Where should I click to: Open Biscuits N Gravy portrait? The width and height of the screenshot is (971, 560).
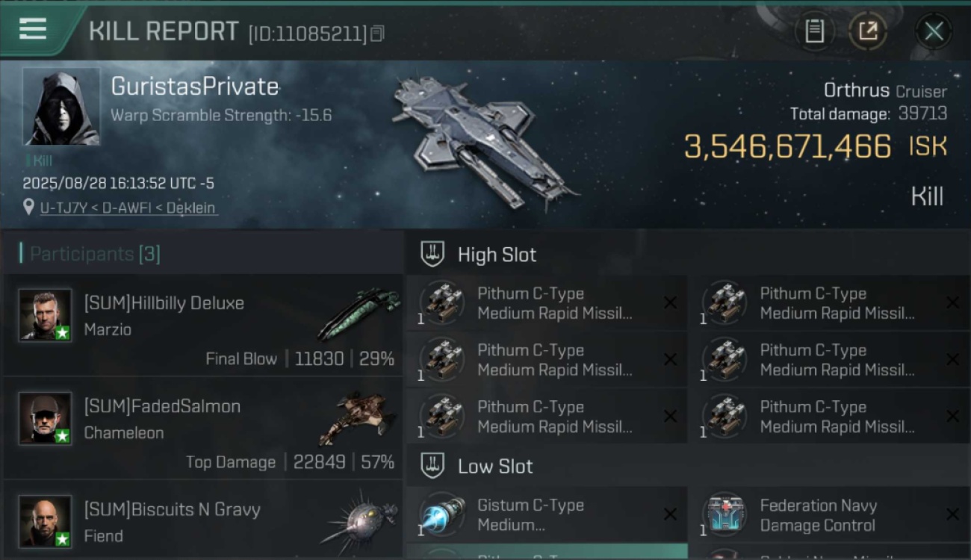click(46, 521)
